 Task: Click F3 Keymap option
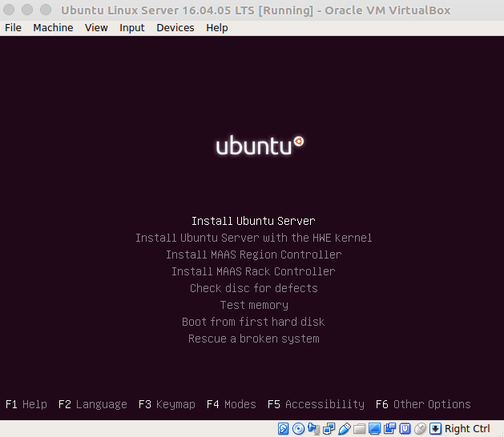[167, 404]
